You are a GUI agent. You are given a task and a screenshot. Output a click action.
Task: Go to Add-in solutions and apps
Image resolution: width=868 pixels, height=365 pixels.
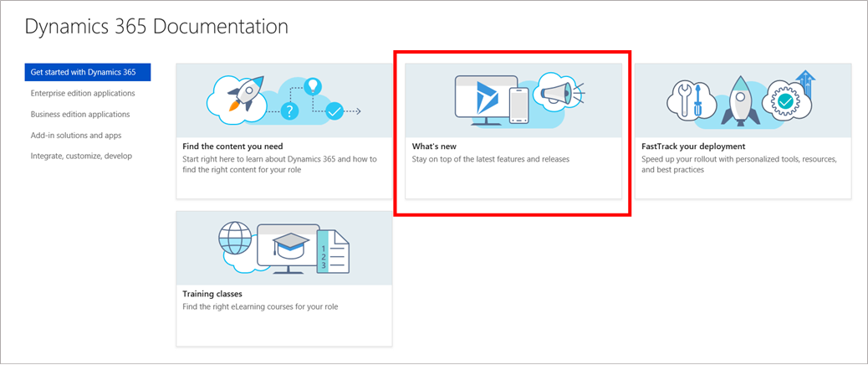(75, 135)
